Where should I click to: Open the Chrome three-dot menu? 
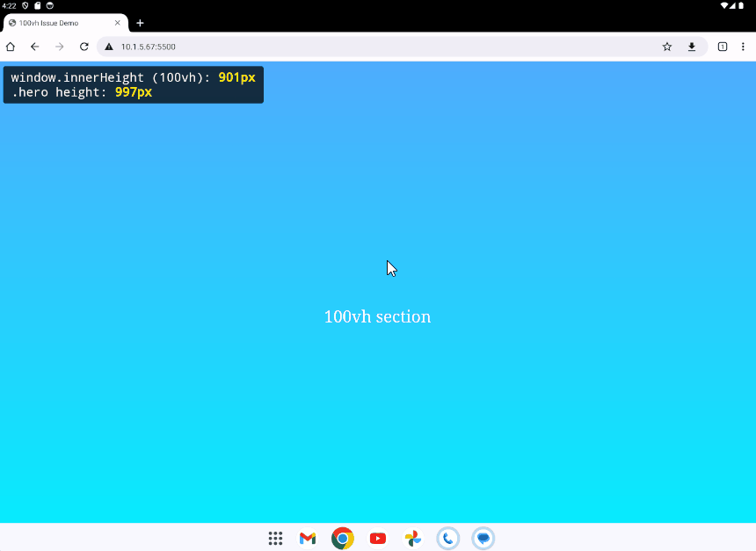(x=744, y=47)
